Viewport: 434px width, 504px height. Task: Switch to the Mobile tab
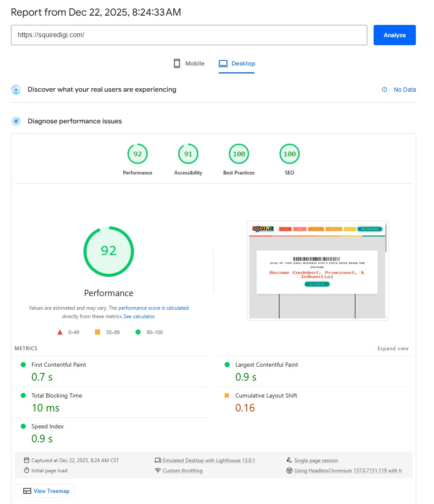[x=189, y=63]
